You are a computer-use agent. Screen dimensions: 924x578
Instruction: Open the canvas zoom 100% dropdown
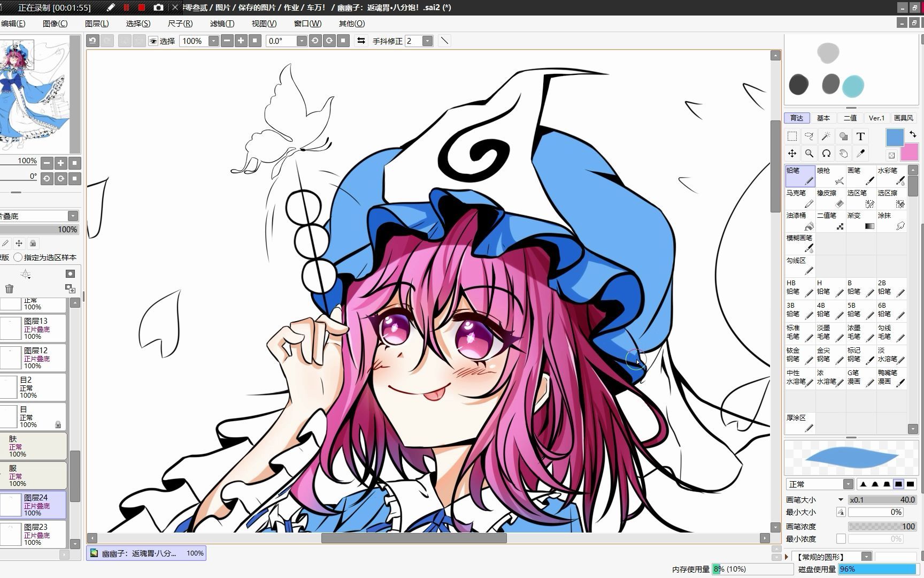[213, 41]
